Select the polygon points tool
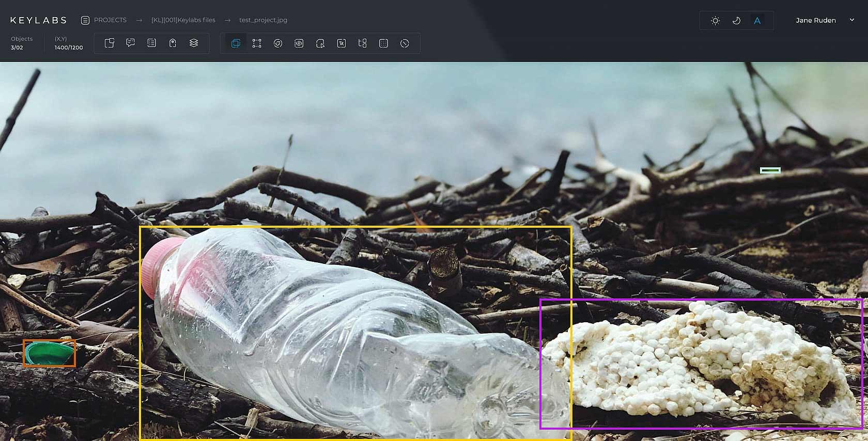The height and width of the screenshot is (441, 868). tap(257, 43)
